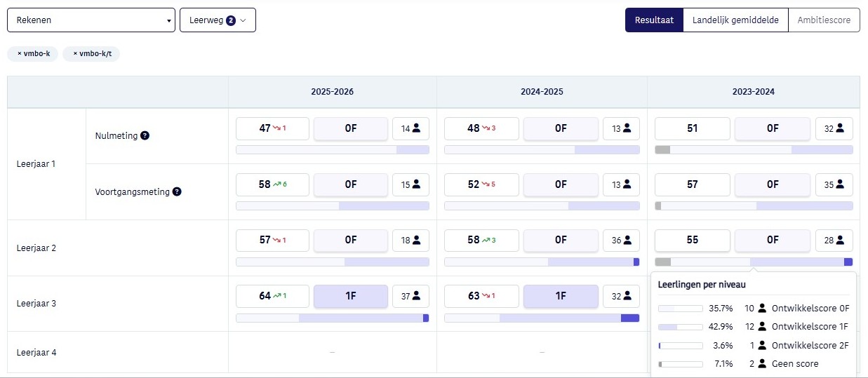Image resolution: width=868 pixels, height=378 pixels.
Task: Switch to Resultaat view
Action: tap(654, 20)
